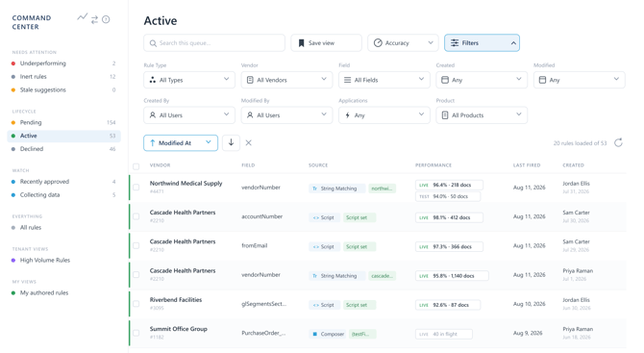Go to Inert rules queue
The height and width of the screenshot is (353, 644).
(64, 76)
